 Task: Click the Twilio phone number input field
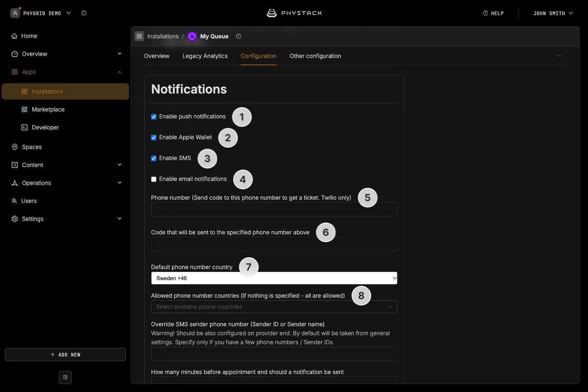click(274, 209)
